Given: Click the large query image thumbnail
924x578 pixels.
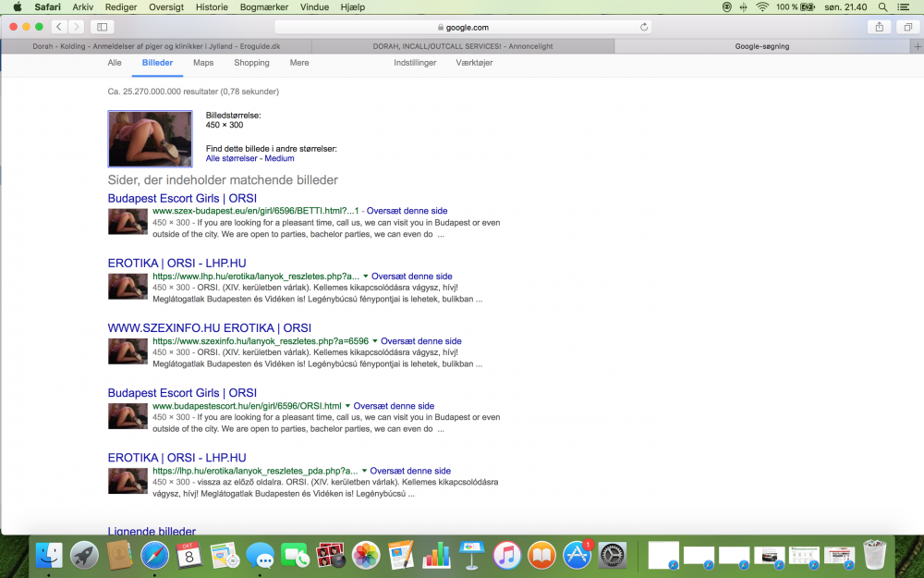Looking at the screenshot, I should [151, 139].
